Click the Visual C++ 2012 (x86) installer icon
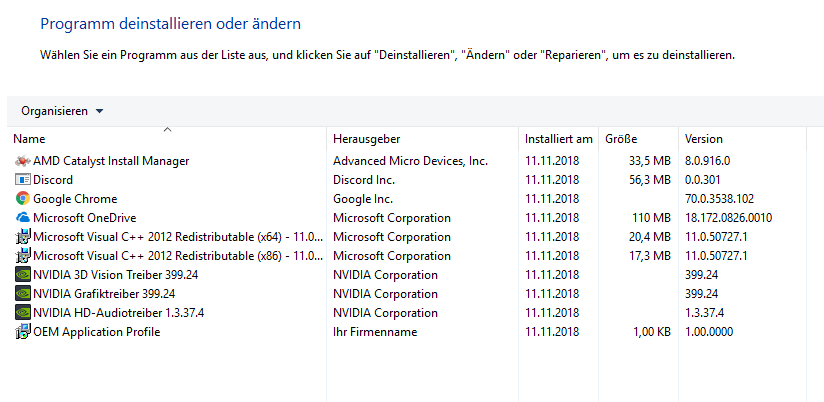This screenshot has width=824, height=402. tap(23, 256)
